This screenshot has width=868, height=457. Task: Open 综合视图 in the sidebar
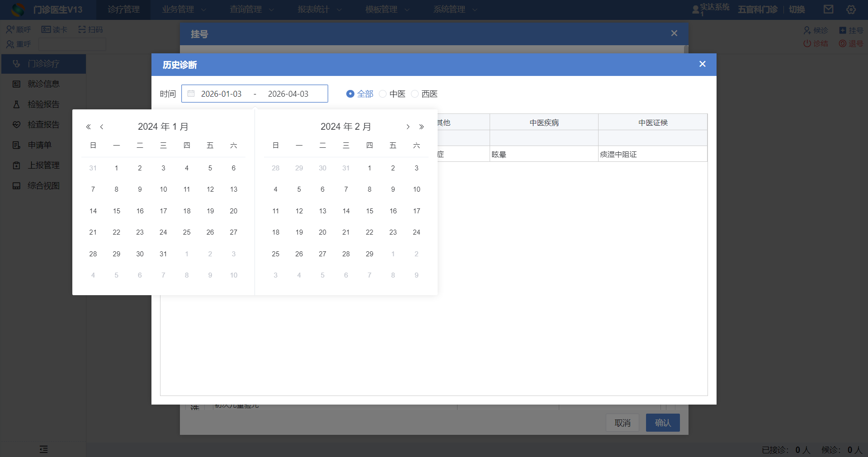(43, 186)
